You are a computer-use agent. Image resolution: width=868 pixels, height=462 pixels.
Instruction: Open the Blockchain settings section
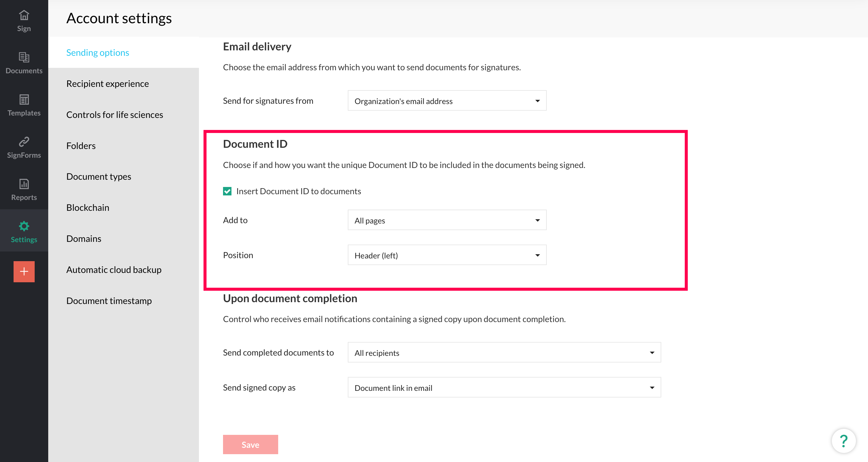click(x=88, y=207)
